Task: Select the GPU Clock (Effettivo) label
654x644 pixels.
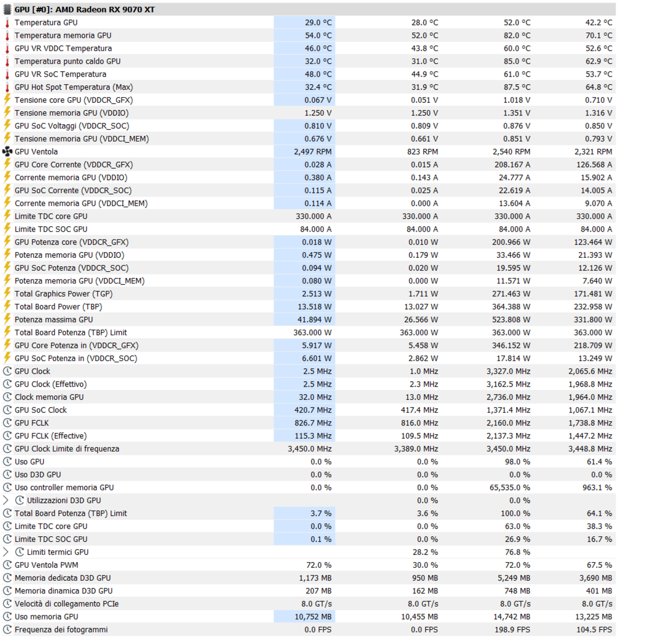Action: pos(51,384)
